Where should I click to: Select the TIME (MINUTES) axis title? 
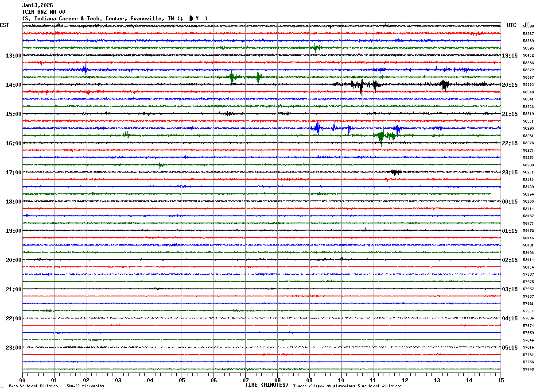[x=267, y=385]
